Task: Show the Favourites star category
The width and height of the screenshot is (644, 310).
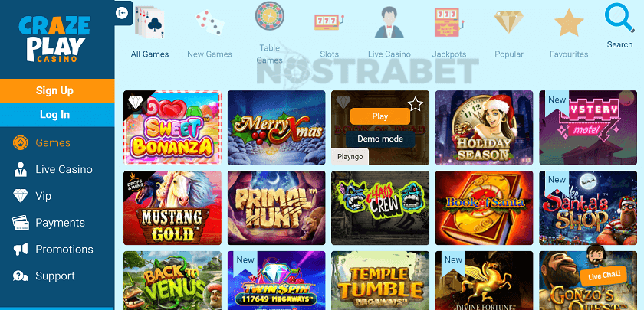Action: (x=569, y=22)
